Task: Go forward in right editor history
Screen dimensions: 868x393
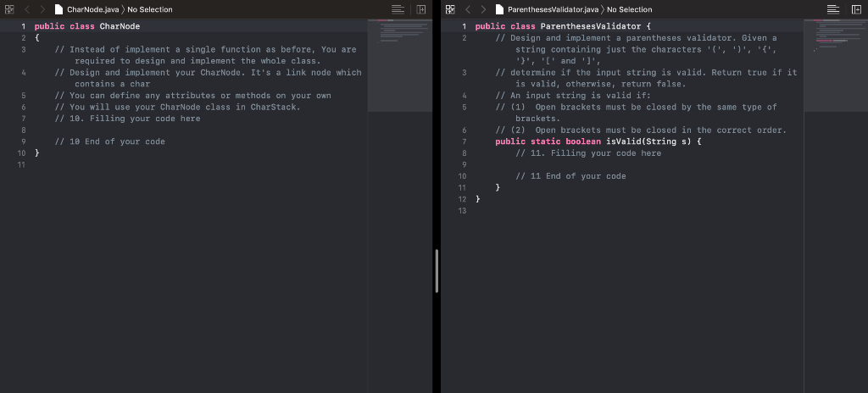Action: click(x=483, y=9)
